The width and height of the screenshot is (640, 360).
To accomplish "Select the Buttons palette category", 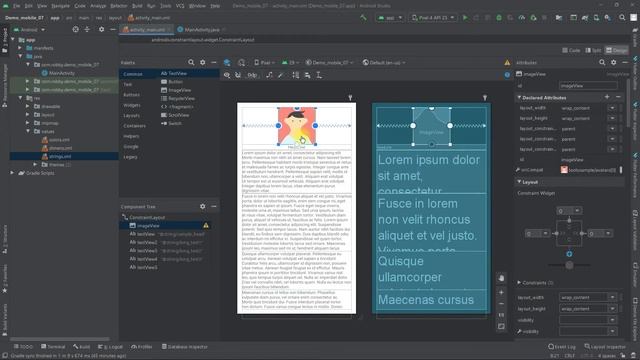I will click(x=131, y=95).
